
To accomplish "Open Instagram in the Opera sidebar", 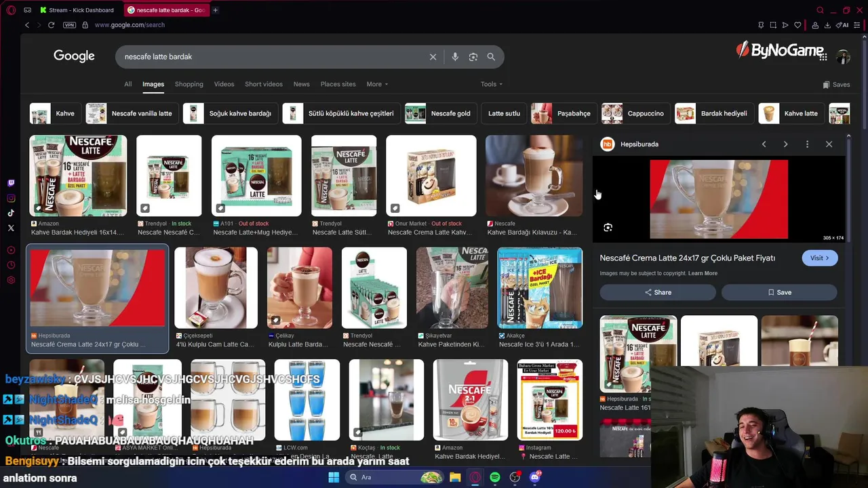I will click(x=11, y=198).
